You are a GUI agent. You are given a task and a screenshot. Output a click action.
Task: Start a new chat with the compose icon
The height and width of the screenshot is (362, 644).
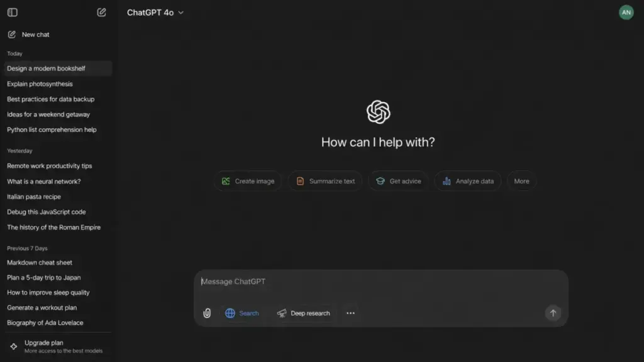[101, 13]
